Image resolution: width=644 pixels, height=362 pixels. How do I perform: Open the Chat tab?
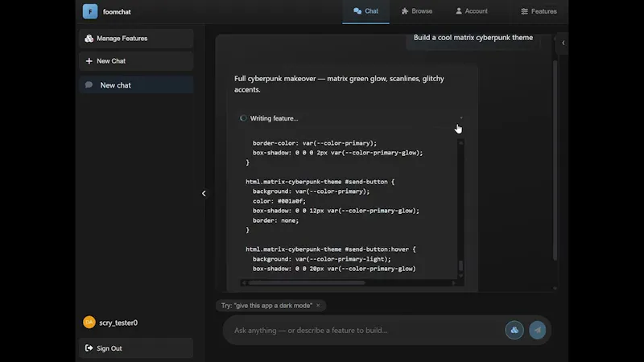pyautogui.click(x=365, y=11)
